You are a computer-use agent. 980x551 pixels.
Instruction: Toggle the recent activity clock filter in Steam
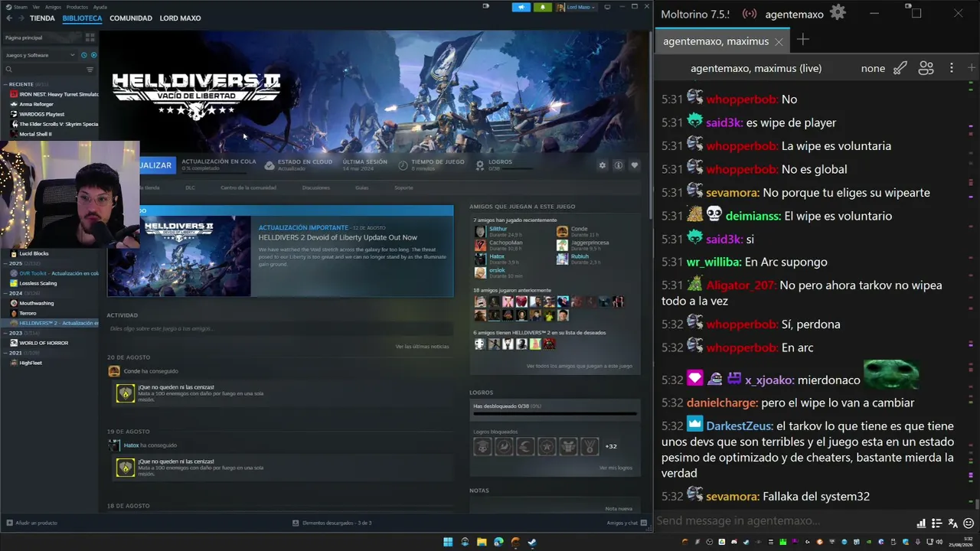(84, 55)
